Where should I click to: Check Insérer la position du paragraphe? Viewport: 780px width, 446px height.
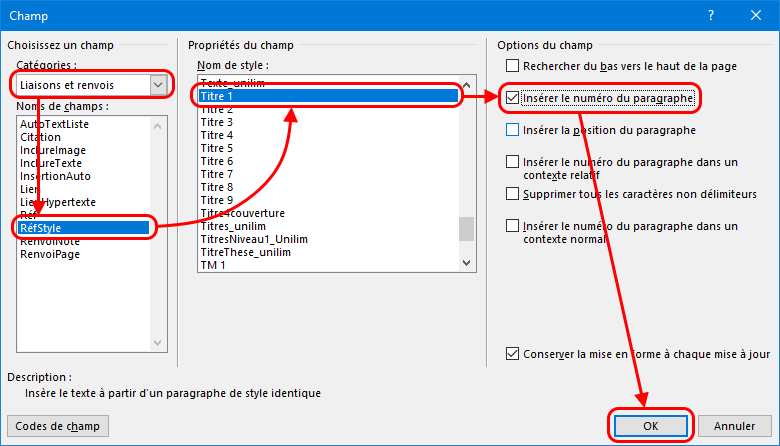coord(513,130)
